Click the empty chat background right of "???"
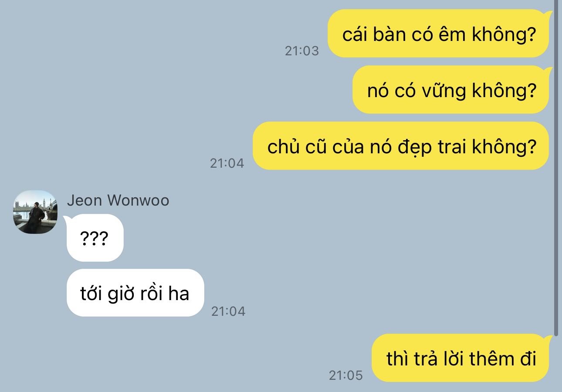 (x=305, y=238)
